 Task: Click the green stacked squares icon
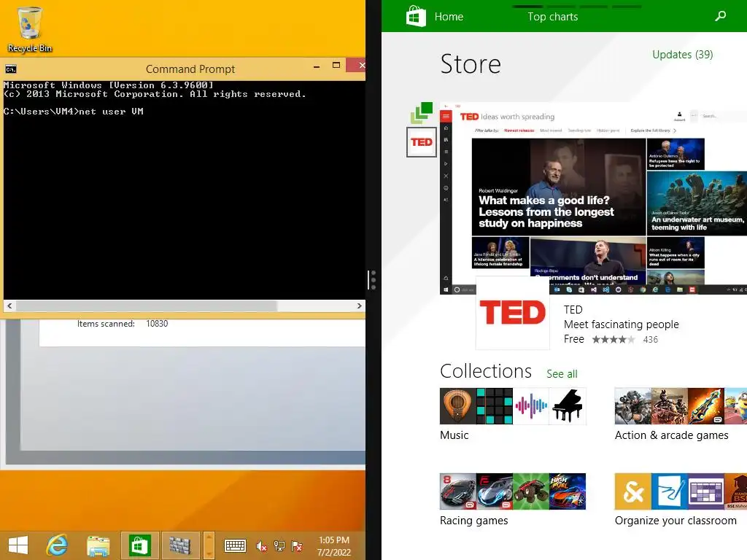(421, 113)
